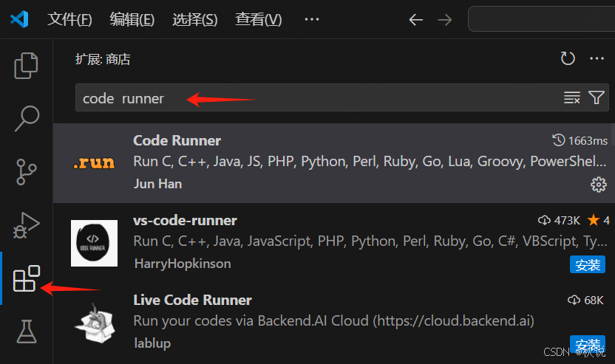
Task: Click the star rating of vs-code-runner
Action: pos(599,221)
